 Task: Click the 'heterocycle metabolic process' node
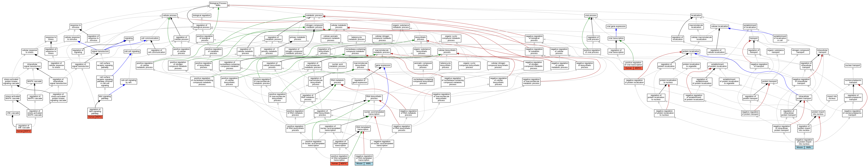pyautogui.click(x=356, y=38)
